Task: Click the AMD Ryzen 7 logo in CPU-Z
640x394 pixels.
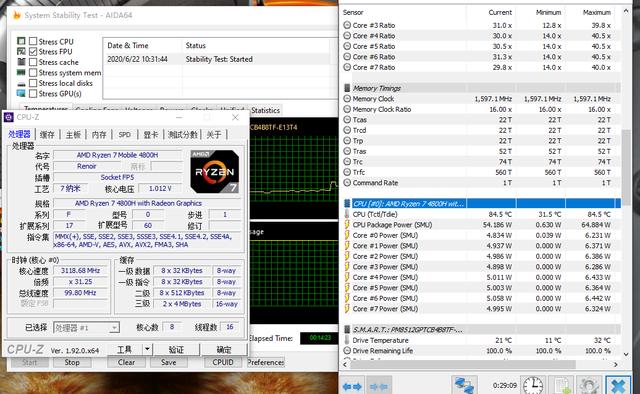Action: (x=215, y=171)
